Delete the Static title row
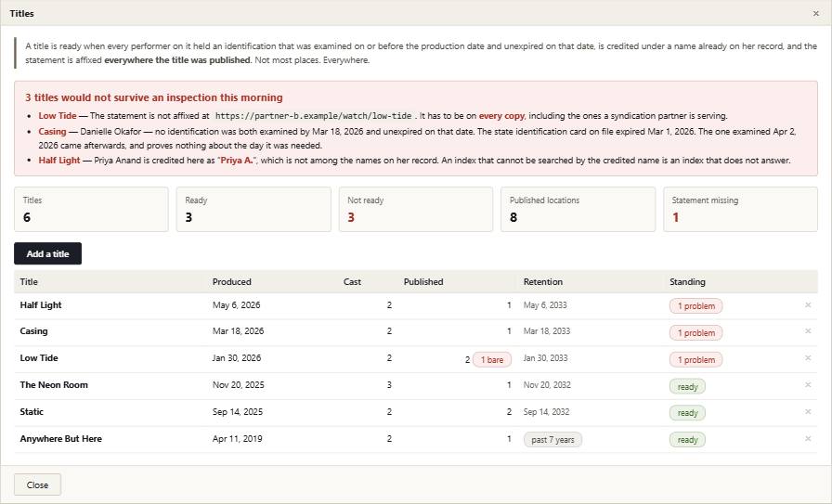 (808, 412)
